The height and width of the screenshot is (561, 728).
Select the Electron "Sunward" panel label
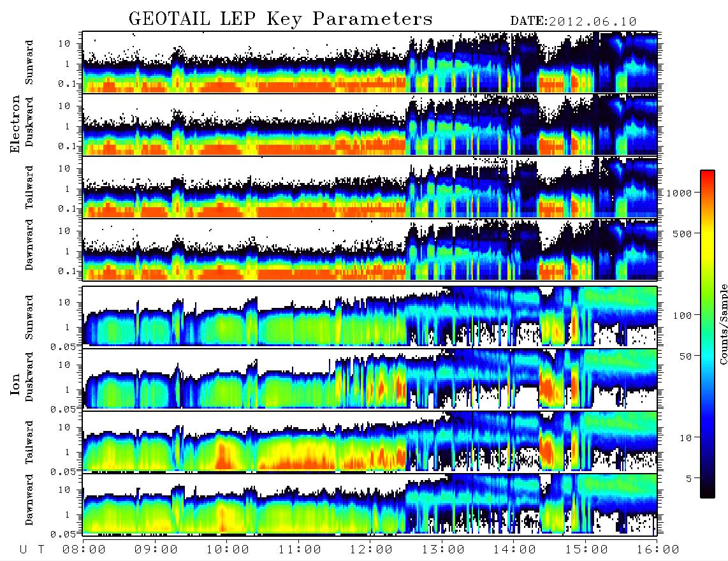29,62
